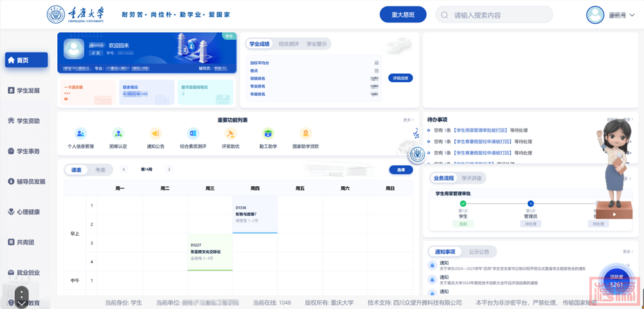
Task: Click the 重大易班 button
Action: coord(402,15)
